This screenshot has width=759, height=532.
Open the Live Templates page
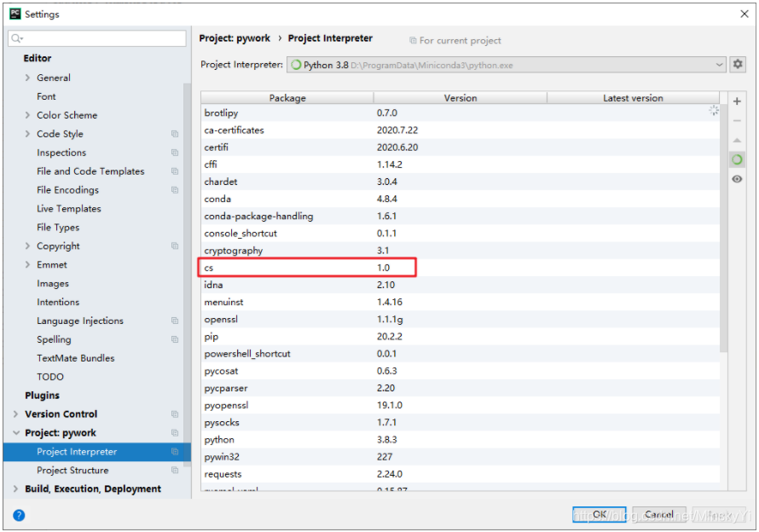[x=69, y=209]
